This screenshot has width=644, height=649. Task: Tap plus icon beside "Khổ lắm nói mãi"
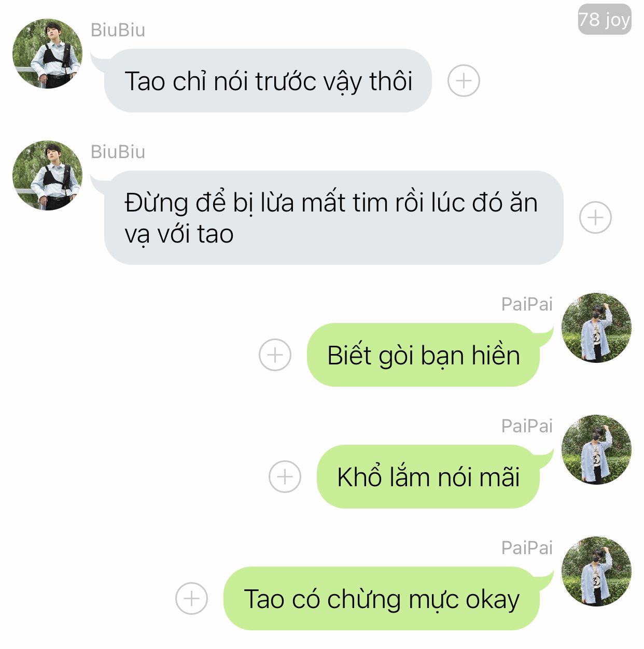pos(285,477)
